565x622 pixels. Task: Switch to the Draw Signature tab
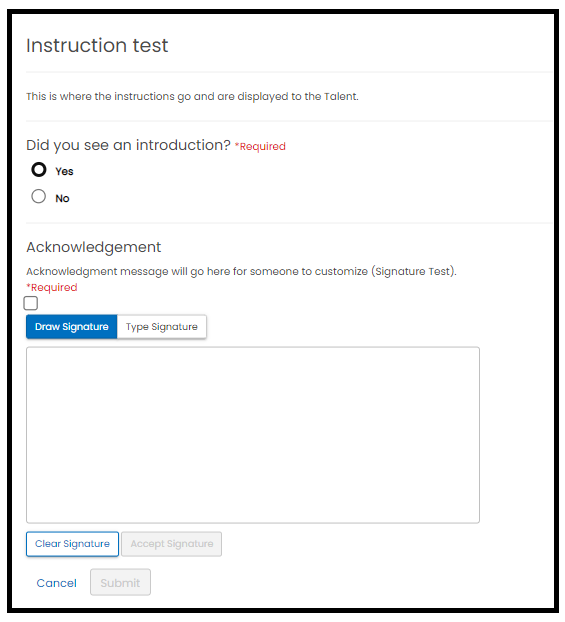click(x=72, y=327)
